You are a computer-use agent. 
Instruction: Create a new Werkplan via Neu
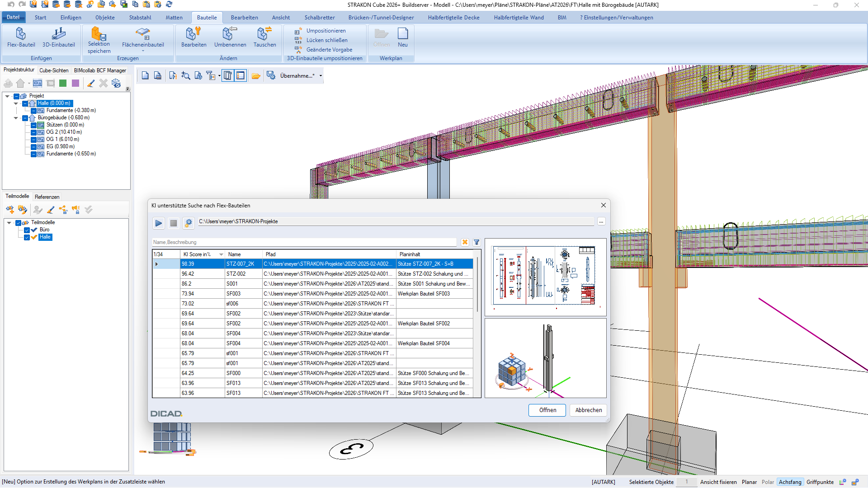click(402, 37)
